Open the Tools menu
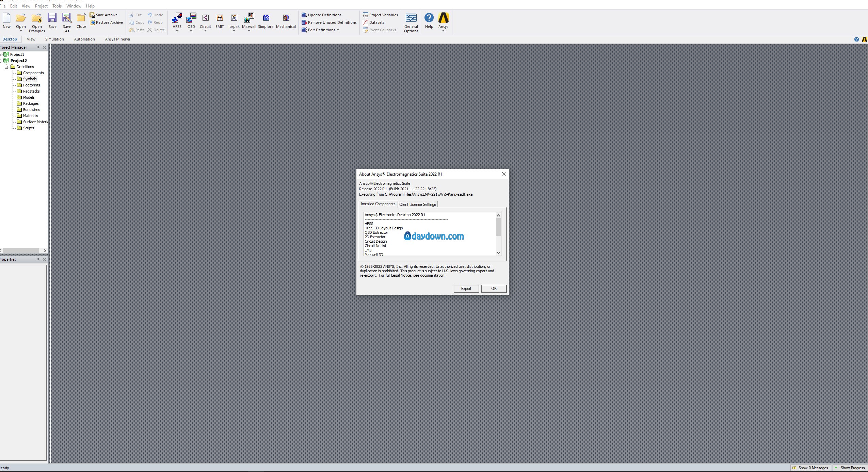Image resolution: width=868 pixels, height=472 pixels. click(57, 6)
